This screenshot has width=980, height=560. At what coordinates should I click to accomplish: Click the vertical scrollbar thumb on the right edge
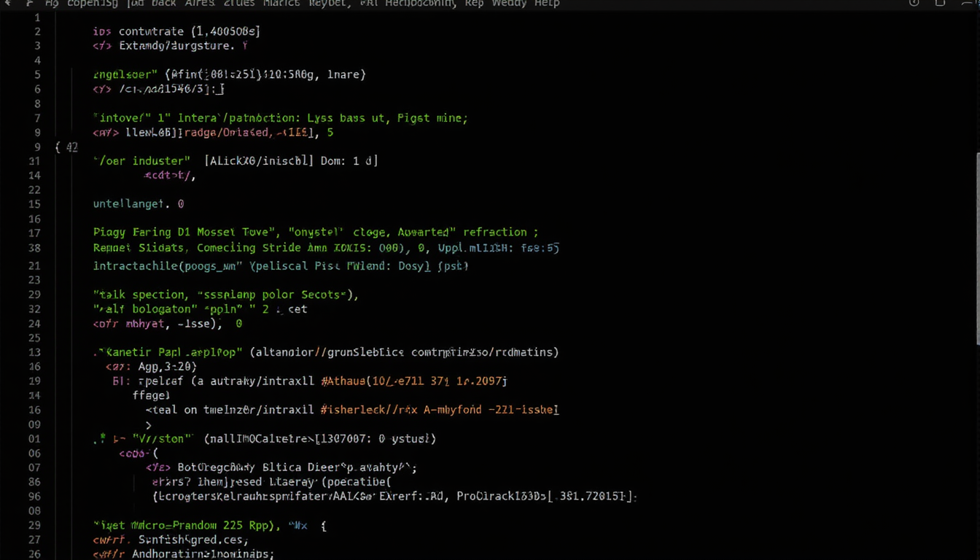click(x=977, y=248)
